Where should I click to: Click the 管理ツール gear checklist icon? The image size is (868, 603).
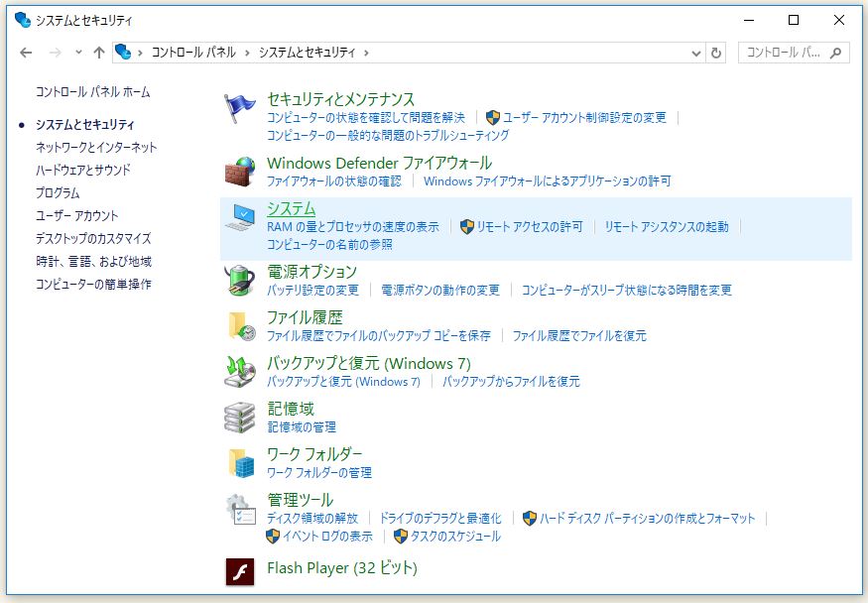241,510
